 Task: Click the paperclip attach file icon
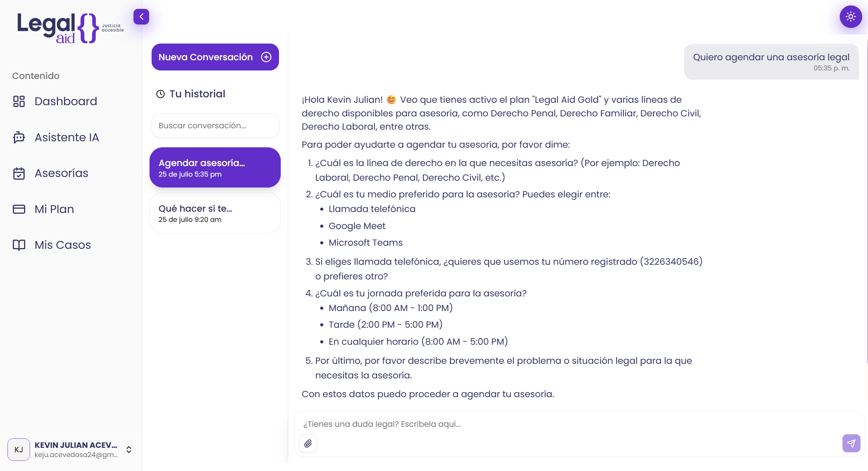(308, 443)
